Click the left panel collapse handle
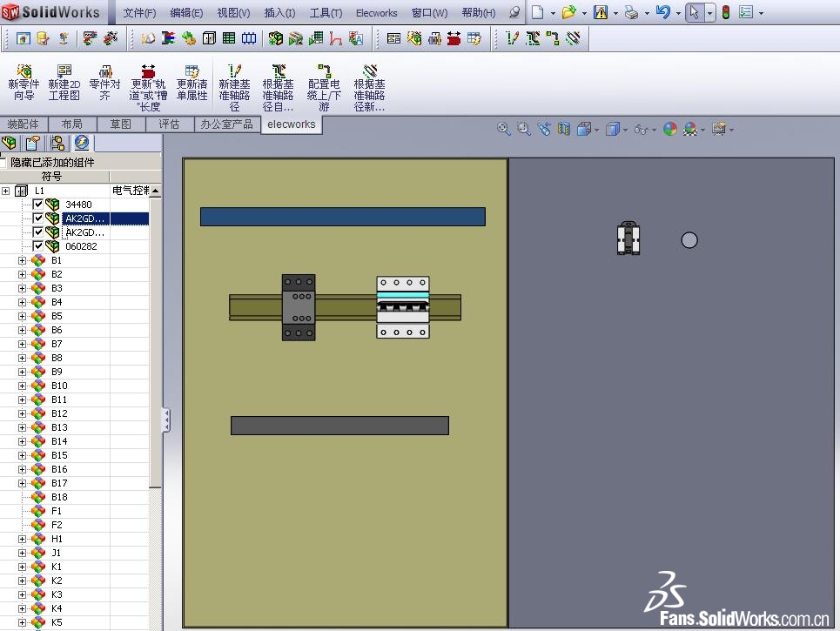The width and height of the screenshot is (840, 631). [x=166, y=420]
